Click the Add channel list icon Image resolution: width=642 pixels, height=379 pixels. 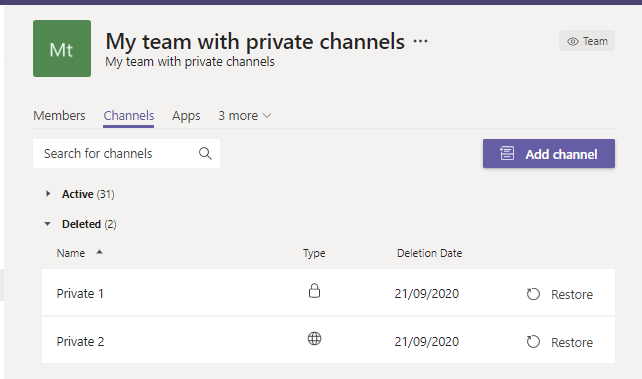(x=507, y=153)
